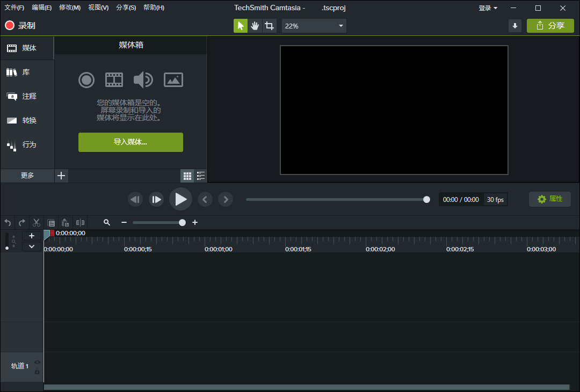Lock 轨道 1 with the padlock toggle
The height and width of the screenshot is (392, 580).
[37, 372]
